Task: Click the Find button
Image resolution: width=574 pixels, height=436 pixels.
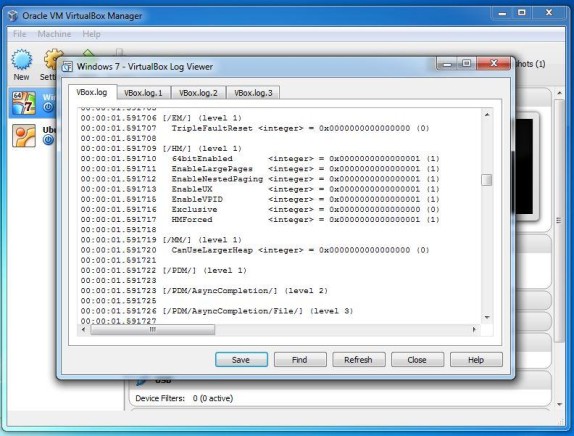Action: point(300,360)
